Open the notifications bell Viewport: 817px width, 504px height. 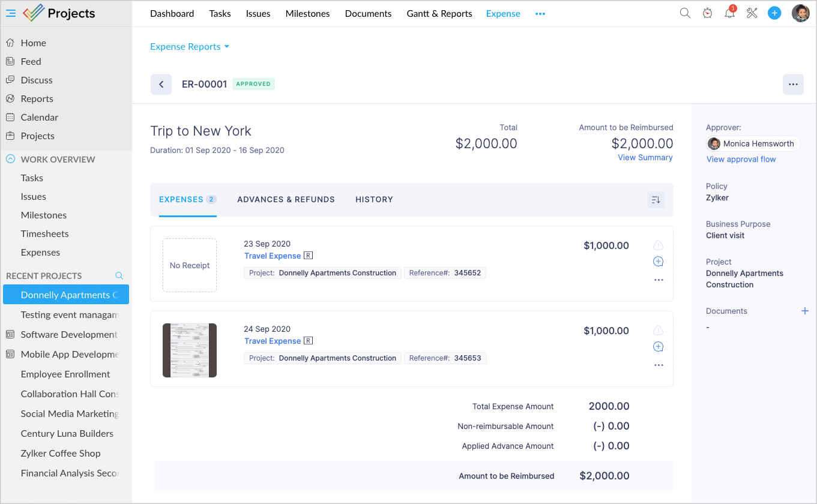(x=729, y=14)
